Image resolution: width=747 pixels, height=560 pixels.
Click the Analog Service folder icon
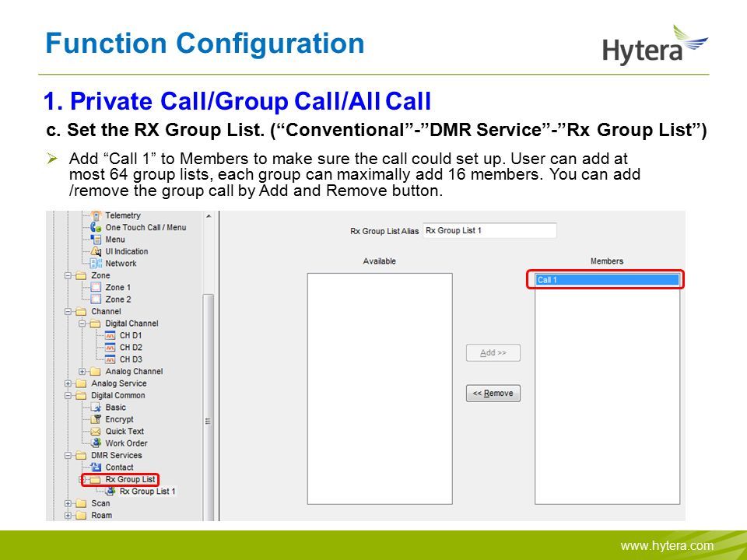coord(81,383)
